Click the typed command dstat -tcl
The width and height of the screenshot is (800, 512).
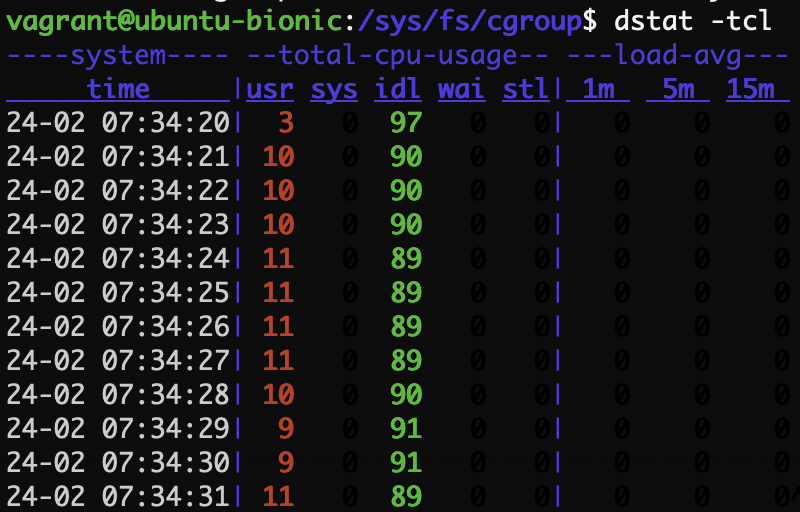tap(693, 21)
